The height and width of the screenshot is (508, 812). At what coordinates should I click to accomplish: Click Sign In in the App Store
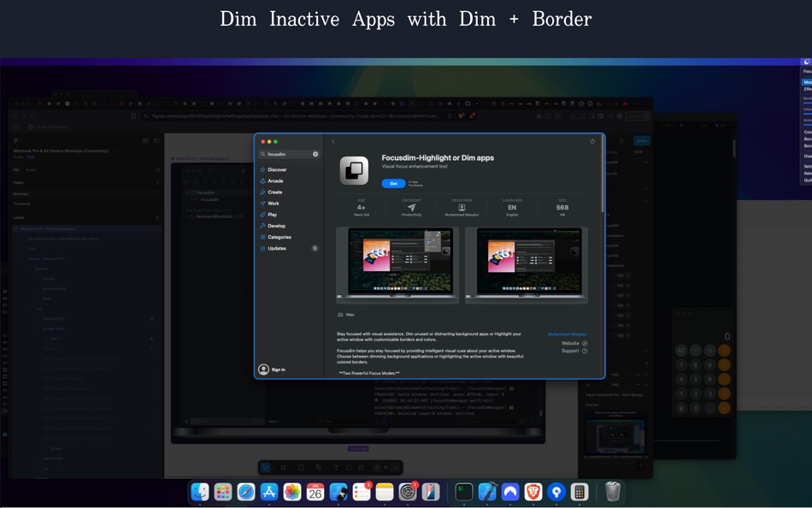coord(272,369)
